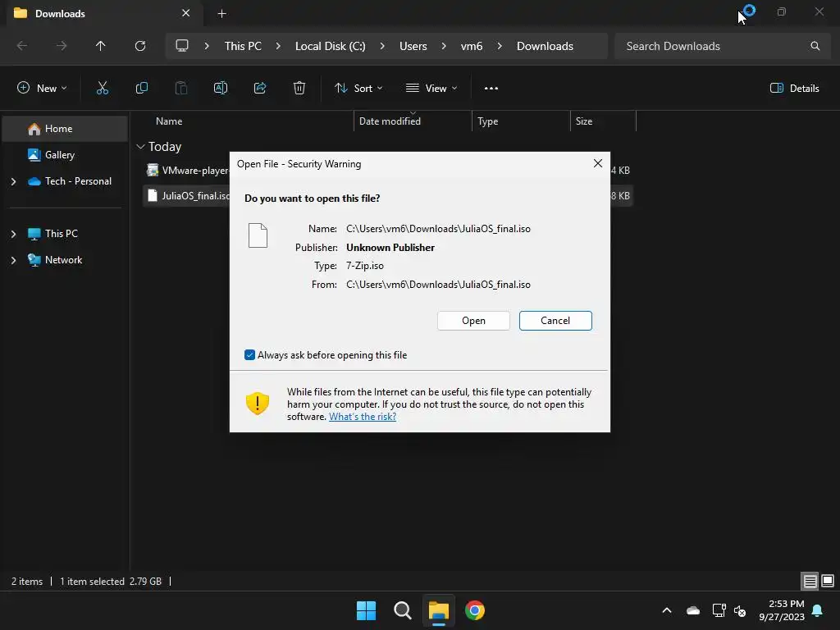Switch to details list view icon

[x=810, y=581]
